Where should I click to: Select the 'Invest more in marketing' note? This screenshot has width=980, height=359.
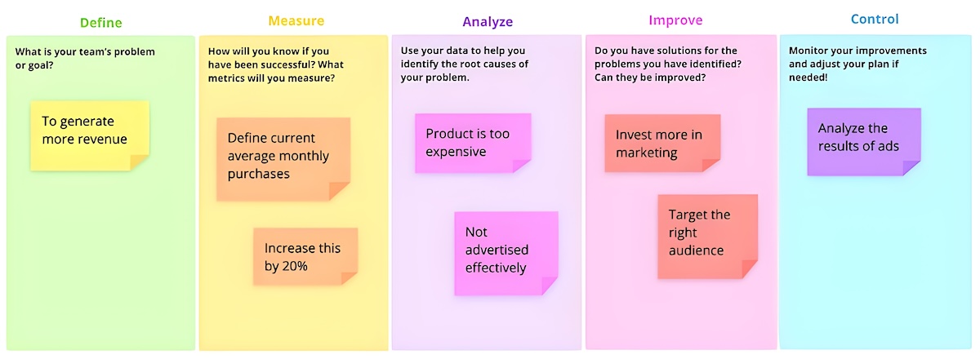tap(662, 143)
